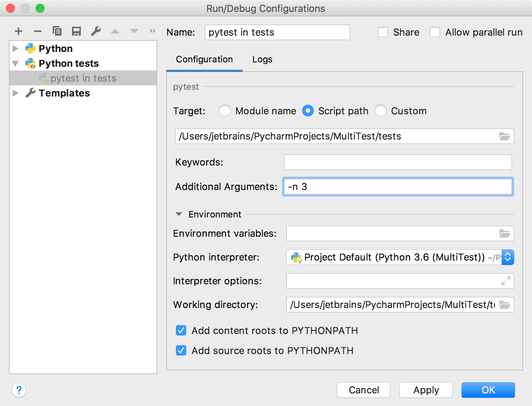Select the Module name target
This screenshot has width=532, height=406.
225,111
